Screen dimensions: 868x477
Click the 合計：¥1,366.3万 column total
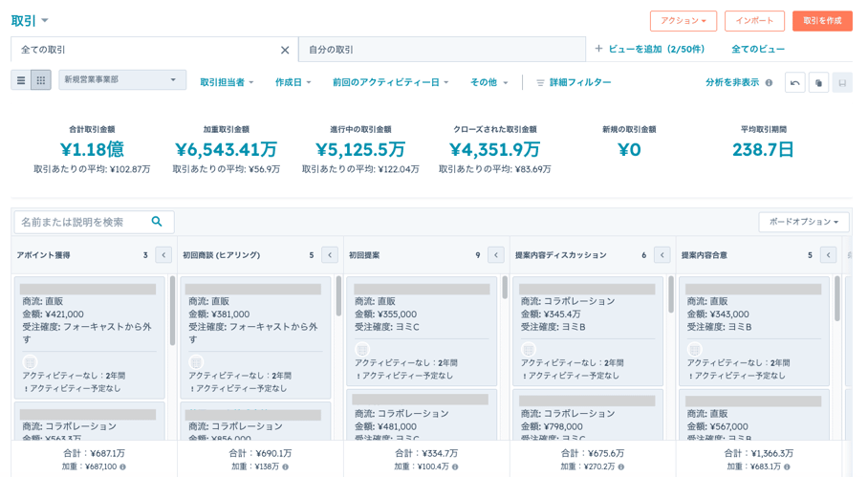[x=758, y=453]
